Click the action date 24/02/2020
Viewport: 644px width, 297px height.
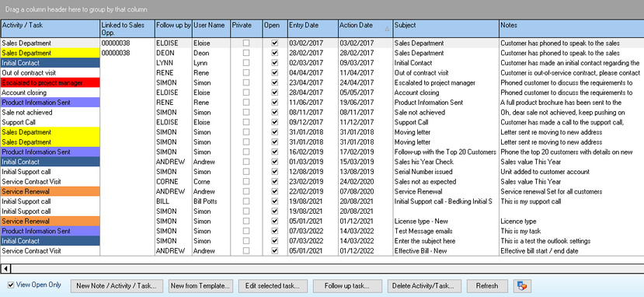pos(366,182)
